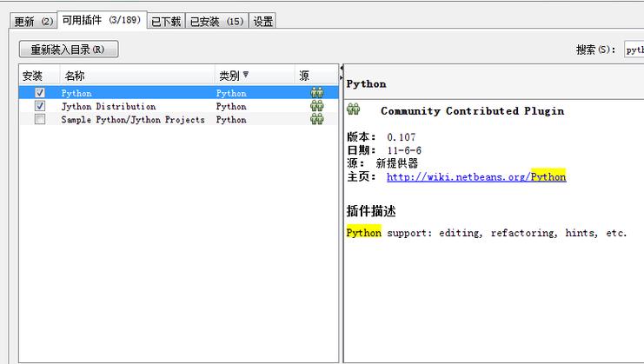
Task: Sort list by 源 column header
Action: (316, 76)
